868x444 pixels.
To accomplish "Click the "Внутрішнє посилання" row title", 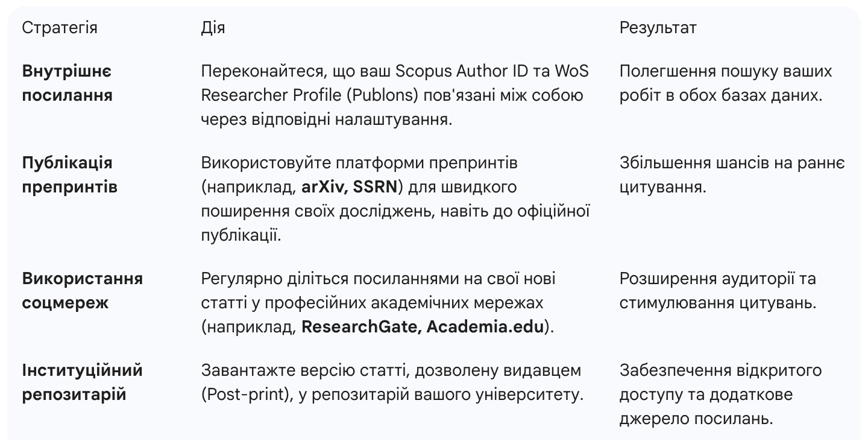I will coord(67,83).
